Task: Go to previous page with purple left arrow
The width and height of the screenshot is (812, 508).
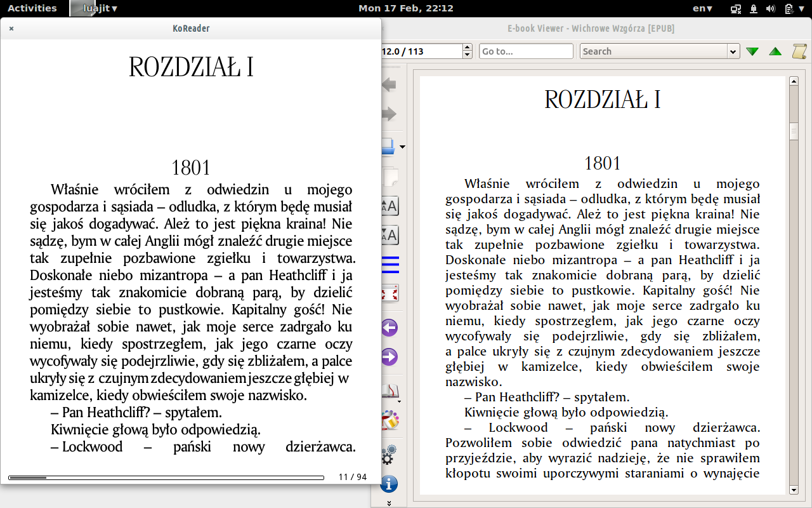Action: tap(389, 328)
